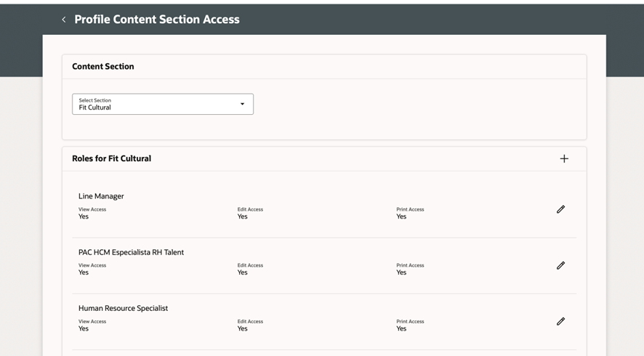
Task: Edit the Line Manager role access
Action: [560, 209]
